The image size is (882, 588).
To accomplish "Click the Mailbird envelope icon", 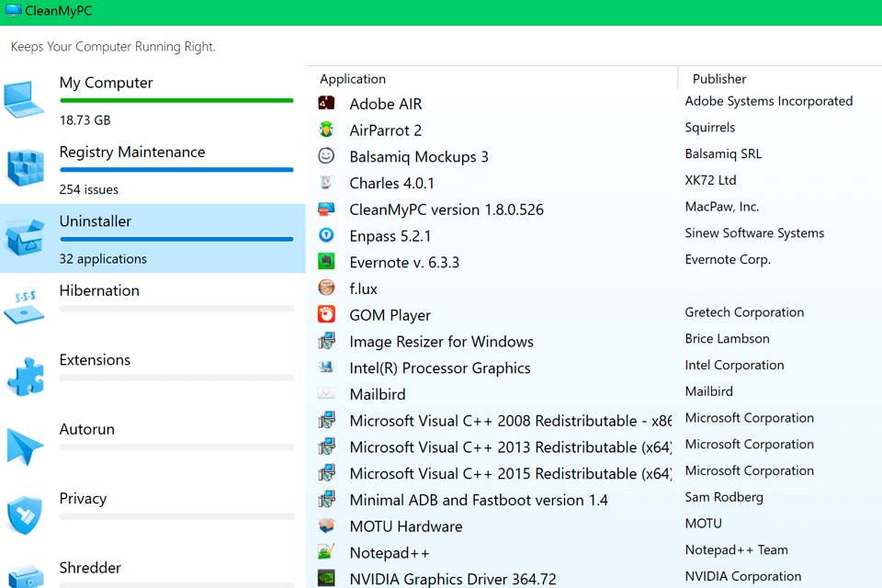I will point(326,393).
